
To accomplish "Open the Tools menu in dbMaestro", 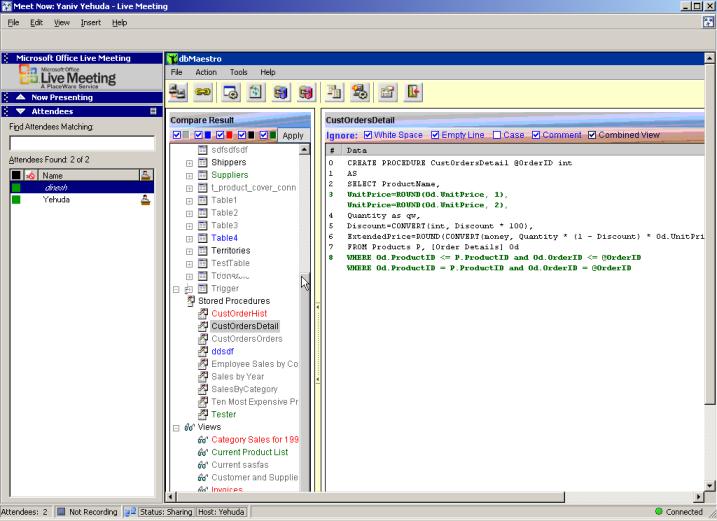I will click(x=238, y=72).
